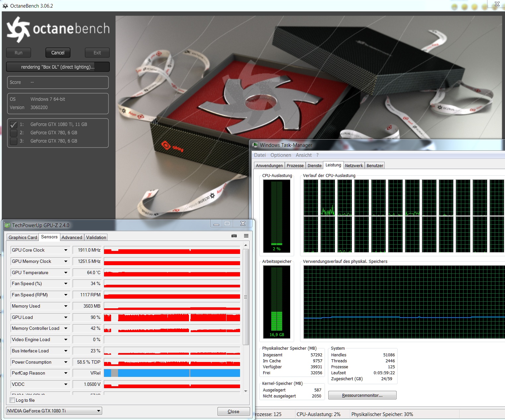505x420 pixels.
Task: Click the Score field in OctaneBench
Action: [58, 83]
